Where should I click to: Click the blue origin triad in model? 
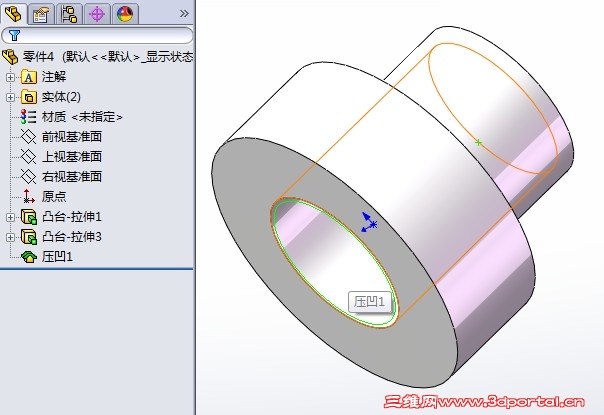pyautogui.click(x=369, y=223)
